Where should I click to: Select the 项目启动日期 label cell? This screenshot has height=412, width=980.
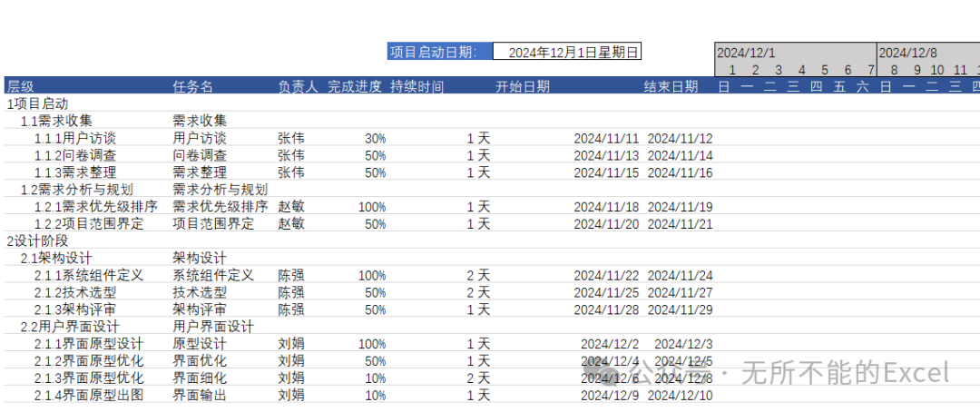click(x=440, y=52)
